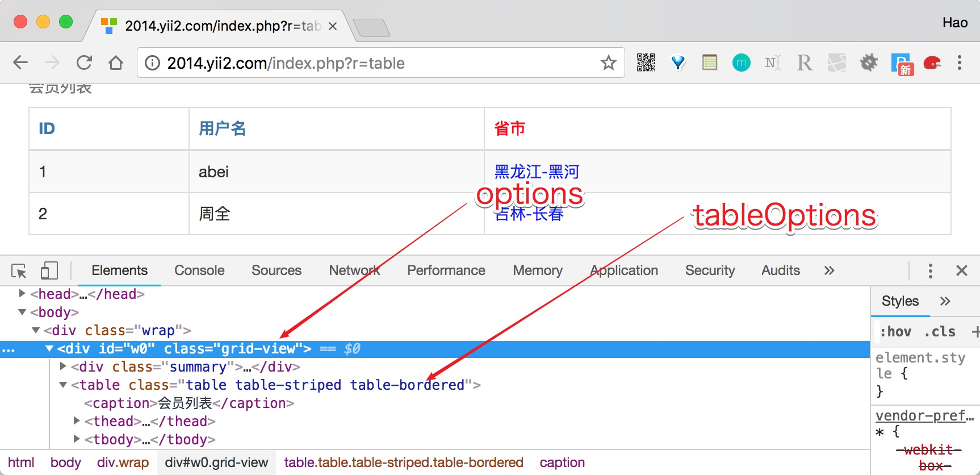Toggle the device toolbar in DevTools
Viewport: 980px width, 475px height.
click(x=49, y=270)
